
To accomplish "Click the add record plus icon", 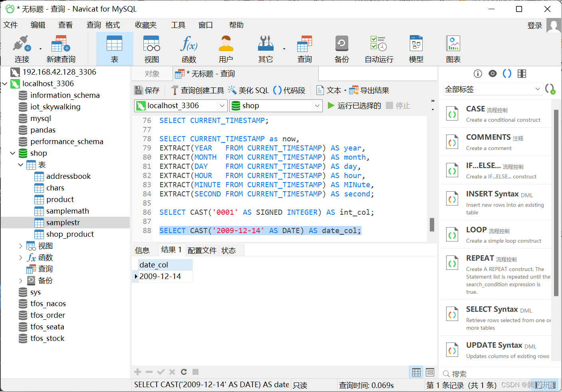I will [x=138, y=372].
